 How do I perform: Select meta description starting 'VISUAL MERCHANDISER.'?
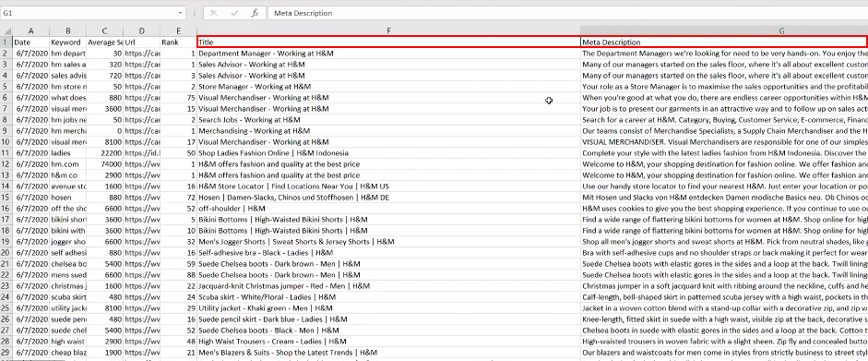coord(724,142)
